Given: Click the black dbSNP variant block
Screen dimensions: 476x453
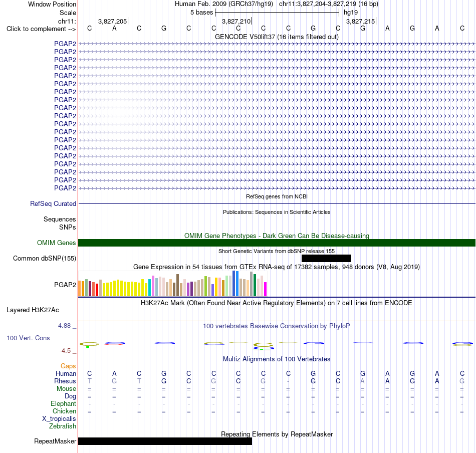Looking at the screenshot, I should [x=326, y=259].
